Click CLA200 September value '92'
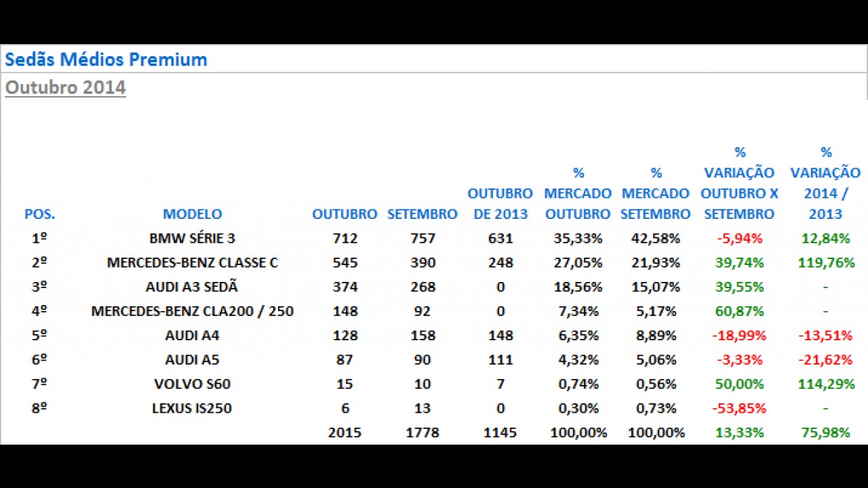 tap(422, 312)
